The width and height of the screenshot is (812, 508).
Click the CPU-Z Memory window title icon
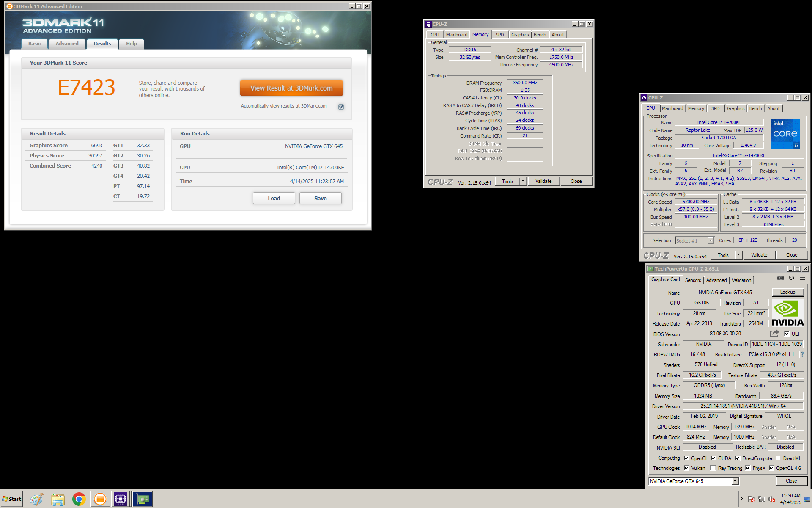click(428, 24)
